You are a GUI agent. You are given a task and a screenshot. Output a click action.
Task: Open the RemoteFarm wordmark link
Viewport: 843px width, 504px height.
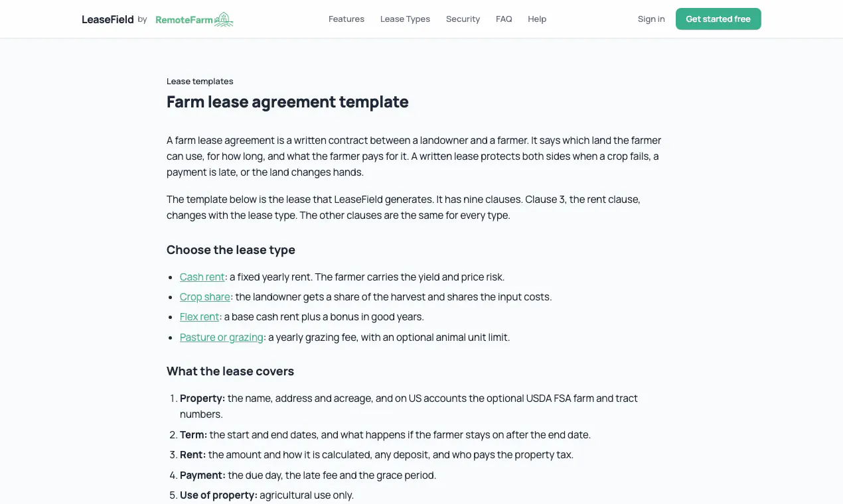coord(184,20)
